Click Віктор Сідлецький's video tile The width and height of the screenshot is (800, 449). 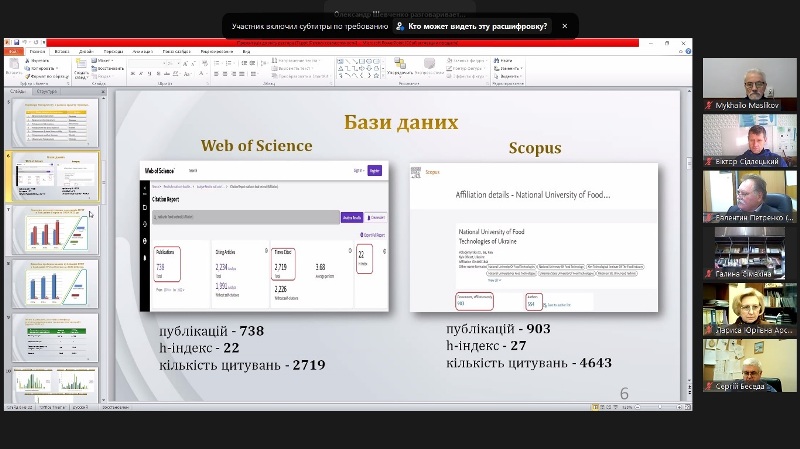(749, 140)
